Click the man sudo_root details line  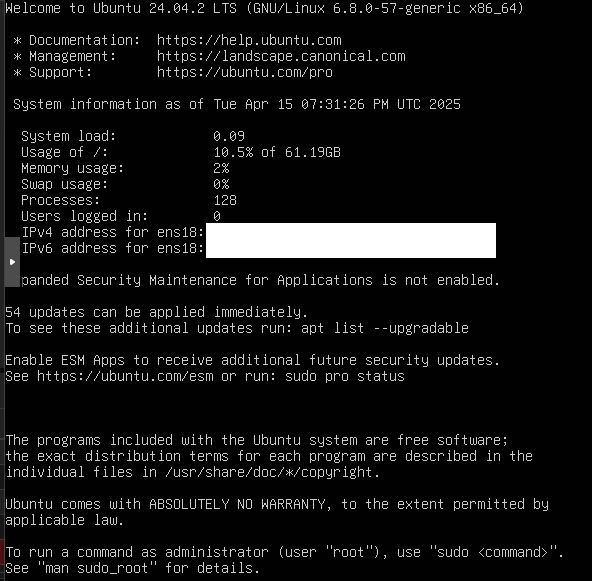point(133,568)
